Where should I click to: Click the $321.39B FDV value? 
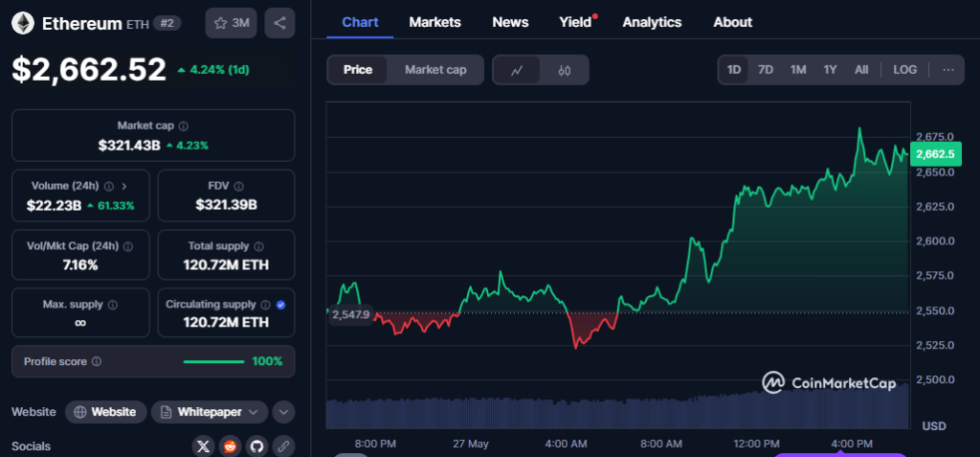226,205
